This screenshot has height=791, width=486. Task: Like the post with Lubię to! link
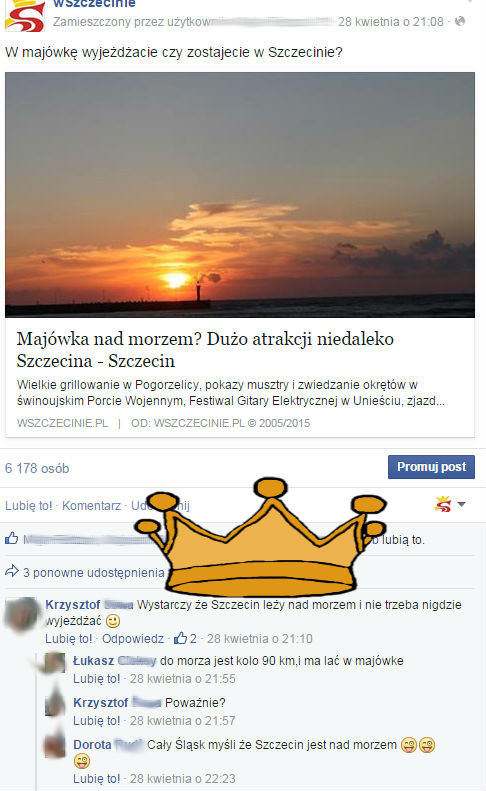coord(28,505)
